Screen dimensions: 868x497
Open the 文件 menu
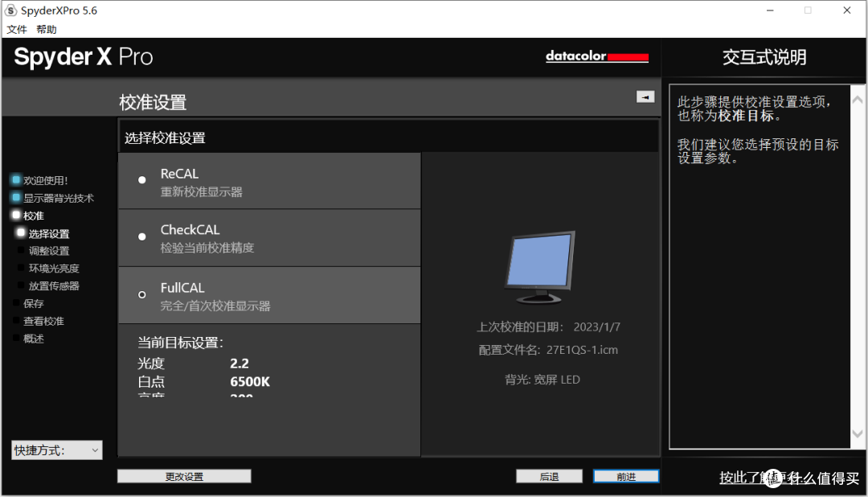coord(17,30)
